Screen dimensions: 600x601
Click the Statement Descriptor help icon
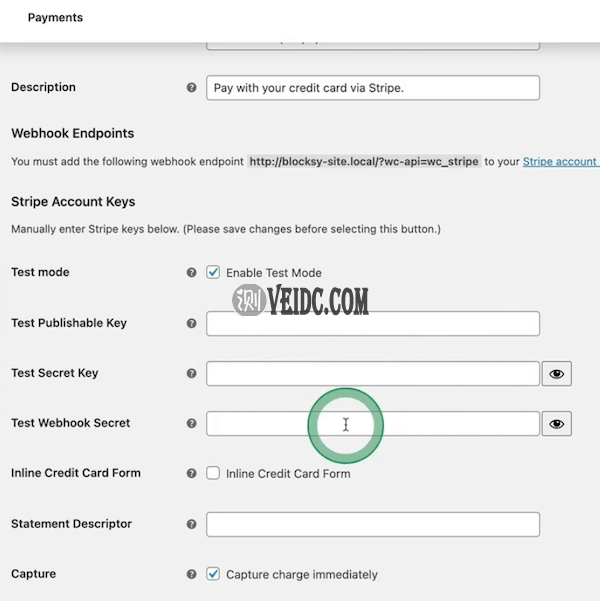click(191, 524)
